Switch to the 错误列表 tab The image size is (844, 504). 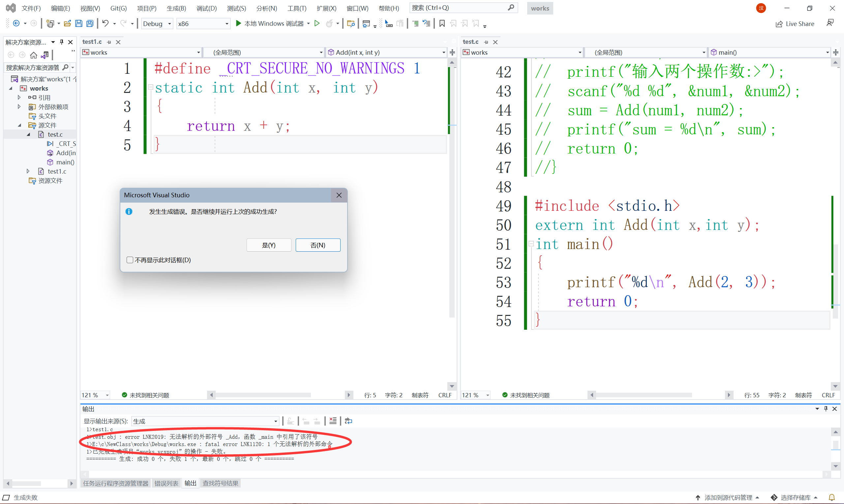click(x=166, y=483)
